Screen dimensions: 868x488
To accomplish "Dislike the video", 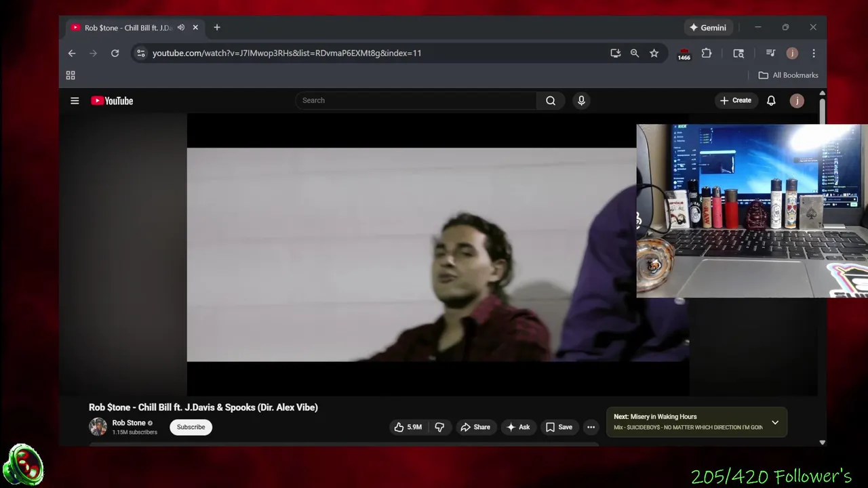I will (439, 427).
